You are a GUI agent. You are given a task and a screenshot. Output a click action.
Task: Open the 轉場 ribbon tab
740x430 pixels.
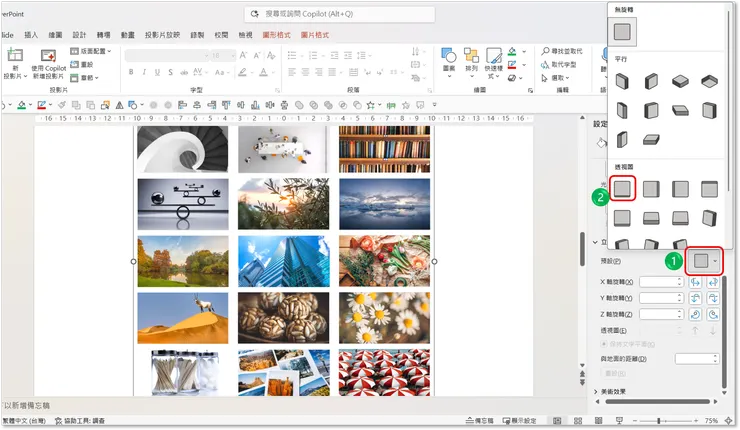coord(103,35)
